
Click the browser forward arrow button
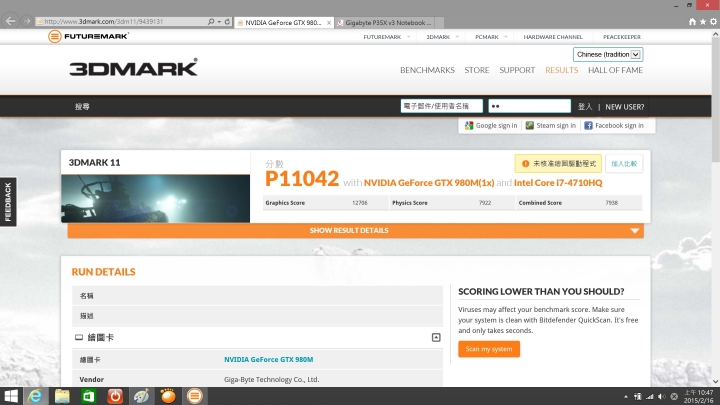[x=27, y=21]
